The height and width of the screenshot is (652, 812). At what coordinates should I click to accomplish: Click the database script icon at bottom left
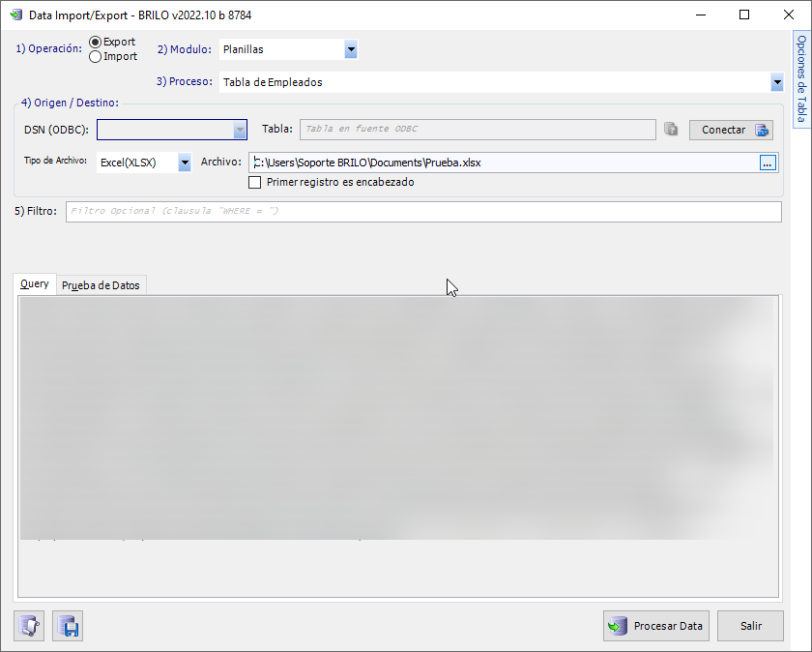(28, 626)
